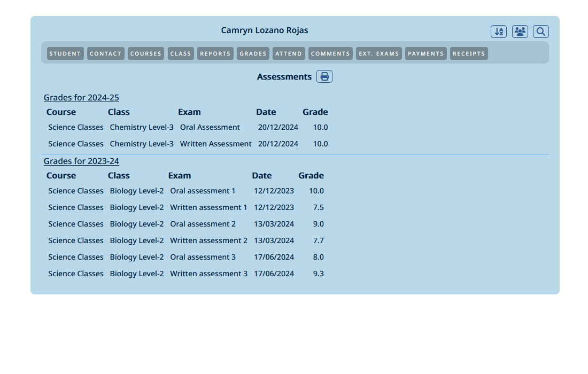Click the 9.3 grade value
This screenshot has height=374, width=588.
(x=319, y=274)
